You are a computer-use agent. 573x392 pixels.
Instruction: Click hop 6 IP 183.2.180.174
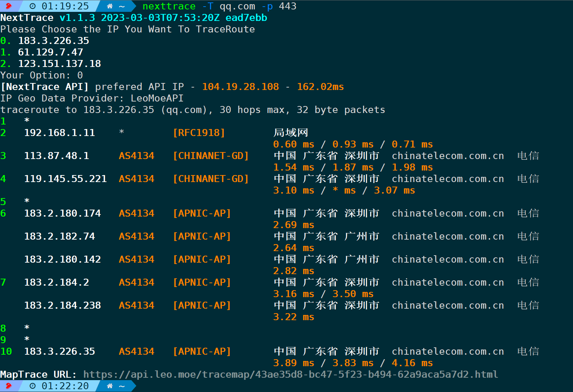[62, 213]
